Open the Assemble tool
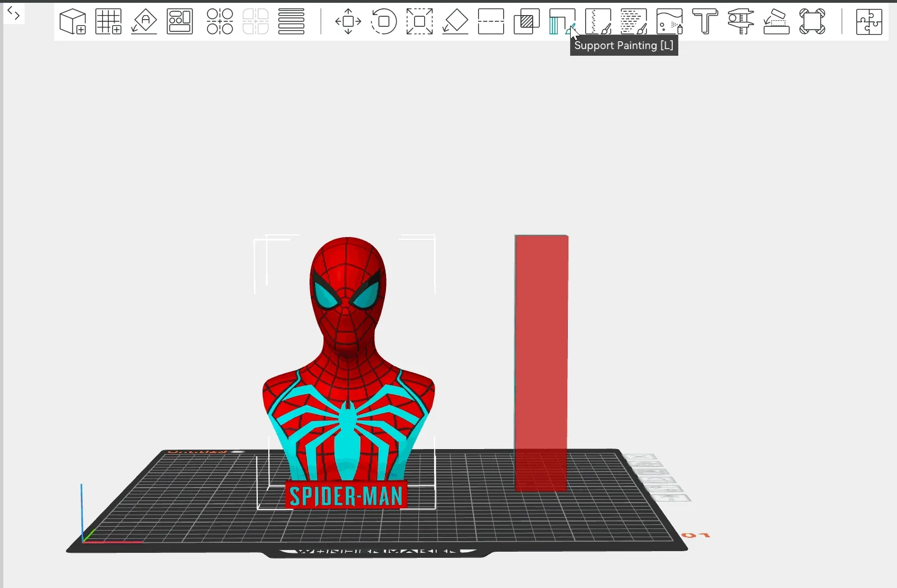Viewport: 897px width, 588px height. [777, 22]
